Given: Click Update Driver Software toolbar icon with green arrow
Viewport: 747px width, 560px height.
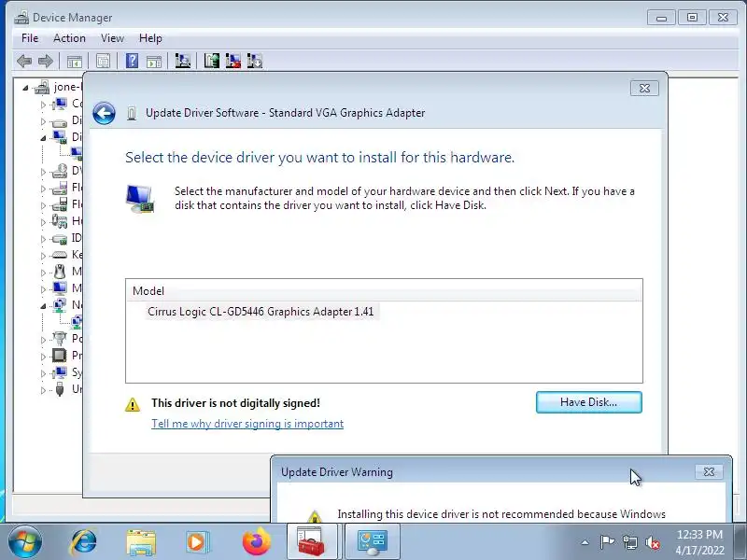Looking at the screenshot, I should coord(212,61).
